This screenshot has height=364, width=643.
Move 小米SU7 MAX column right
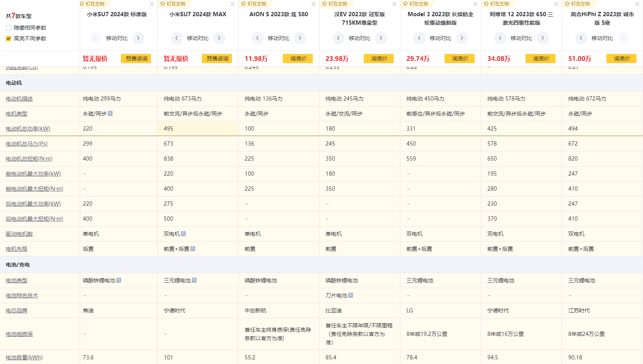(219, 38)
